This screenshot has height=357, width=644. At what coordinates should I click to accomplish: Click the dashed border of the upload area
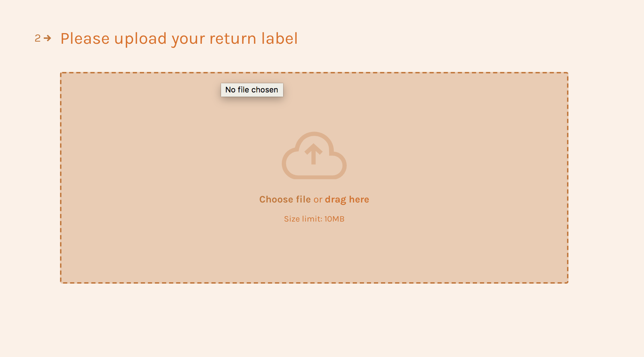[x=314, y=73]
